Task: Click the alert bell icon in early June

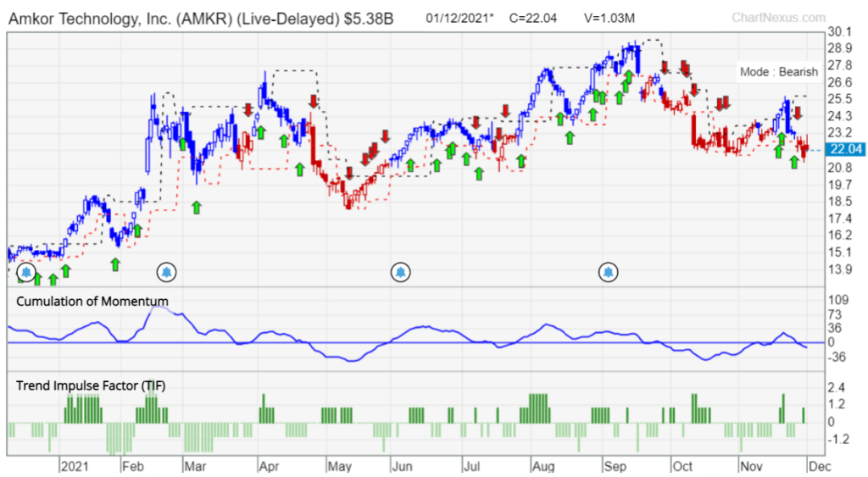Action: (401, 272)
